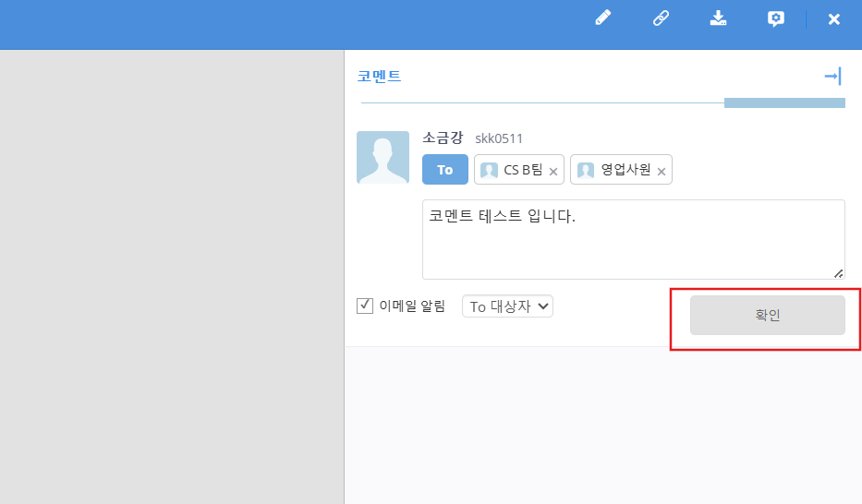Open the To 대상자 dropdown

tap(507, 306)
